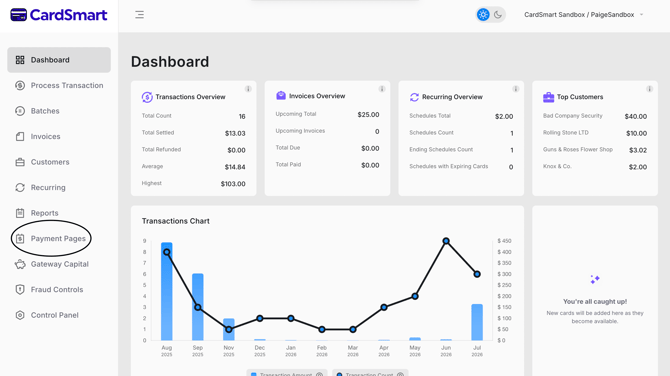The width and height of the screenshot is (670, 376).
Task: Click Upcoming Total value $25.00
Action: click(x=368, y=115)
